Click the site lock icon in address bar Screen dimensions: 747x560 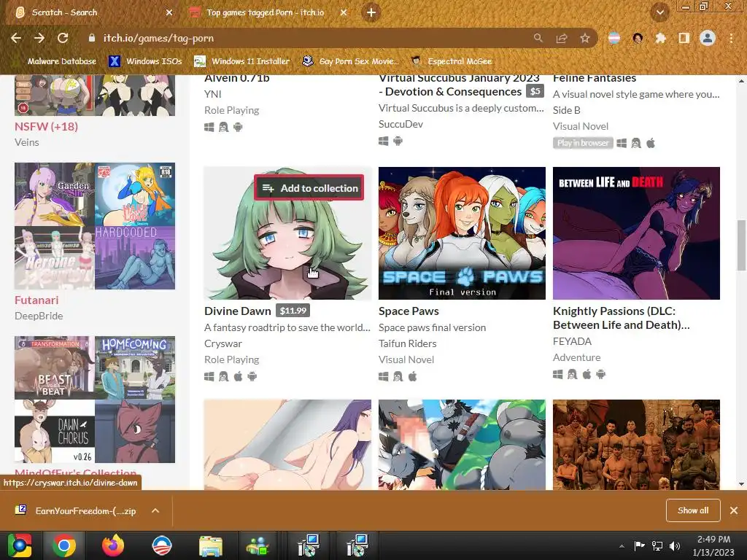click(x=91, y=38)
